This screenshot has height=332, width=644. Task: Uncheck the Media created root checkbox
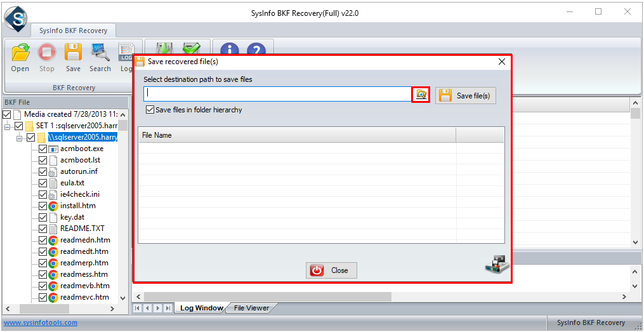tap(6, 114)
